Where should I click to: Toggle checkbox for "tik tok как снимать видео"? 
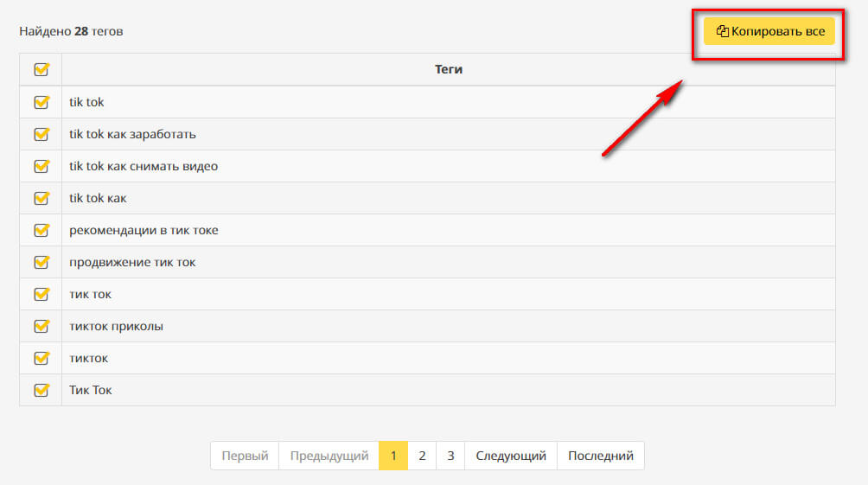point(41,166)
